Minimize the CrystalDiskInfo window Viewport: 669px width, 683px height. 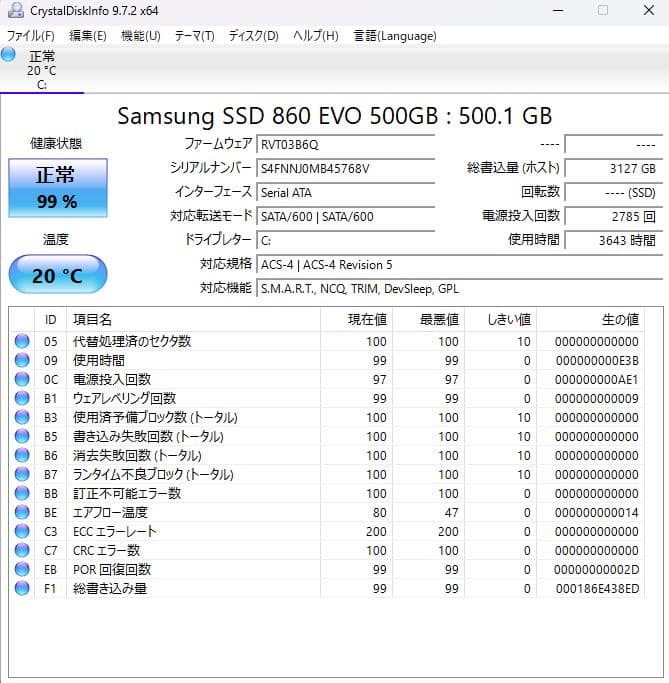click(x=558, y=10)
